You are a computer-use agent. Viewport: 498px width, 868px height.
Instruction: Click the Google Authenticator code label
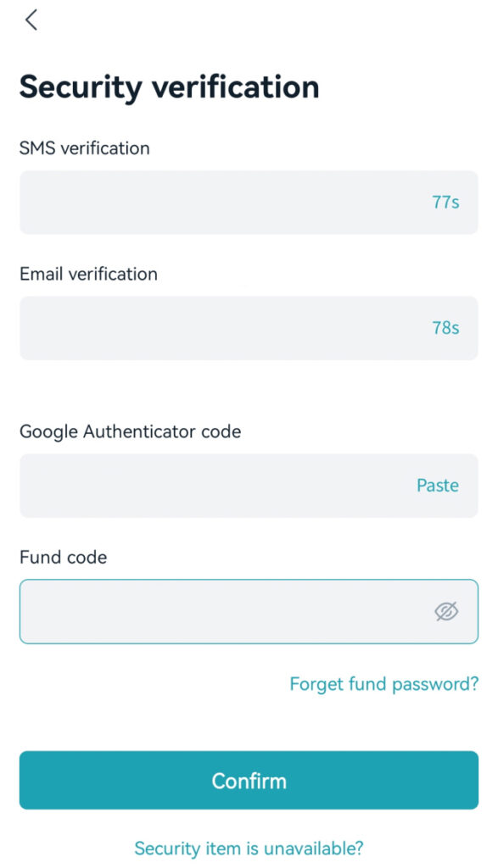[130, 431]
